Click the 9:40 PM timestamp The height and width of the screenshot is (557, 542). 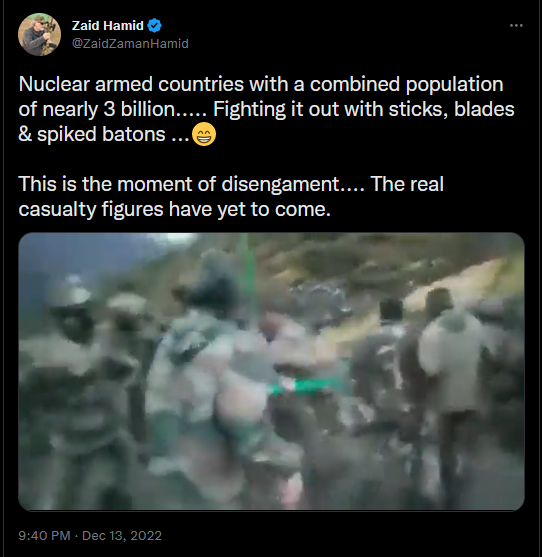pyautogui.click(x=44, y=535)
